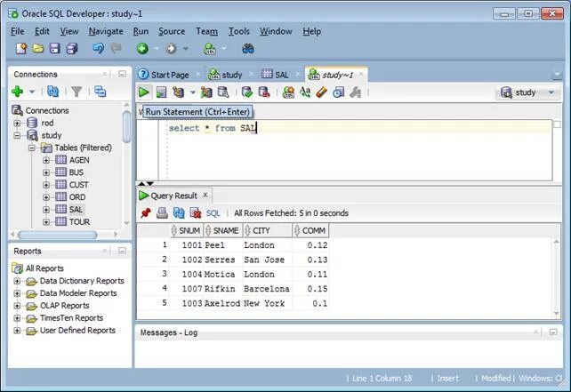
Task: Click the Explain Plan icon
Action: tap(179, 92)
